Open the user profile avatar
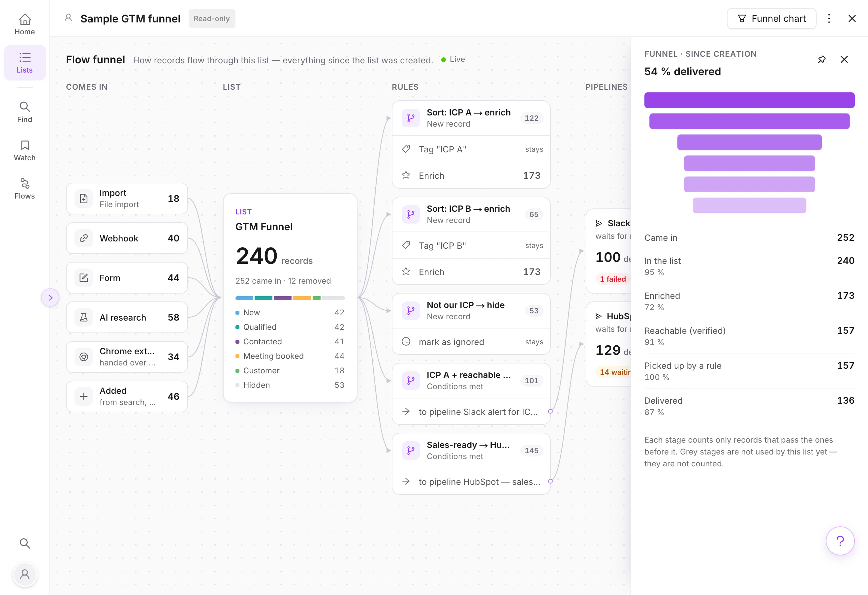Image resolution: width=868 pixels, height=595 pixels. (25, 574)
